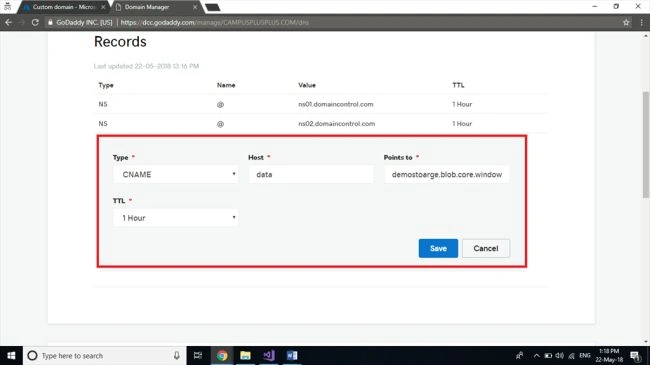This screenshot has height=365, width=650.
Task: Open a new browser tab
Action: (x=213, y=7)
